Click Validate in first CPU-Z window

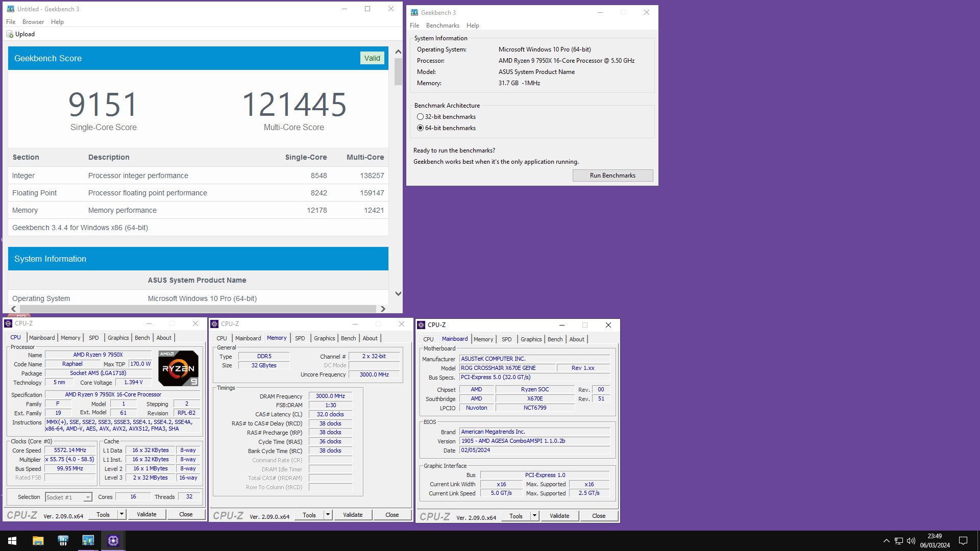[146, 514]
